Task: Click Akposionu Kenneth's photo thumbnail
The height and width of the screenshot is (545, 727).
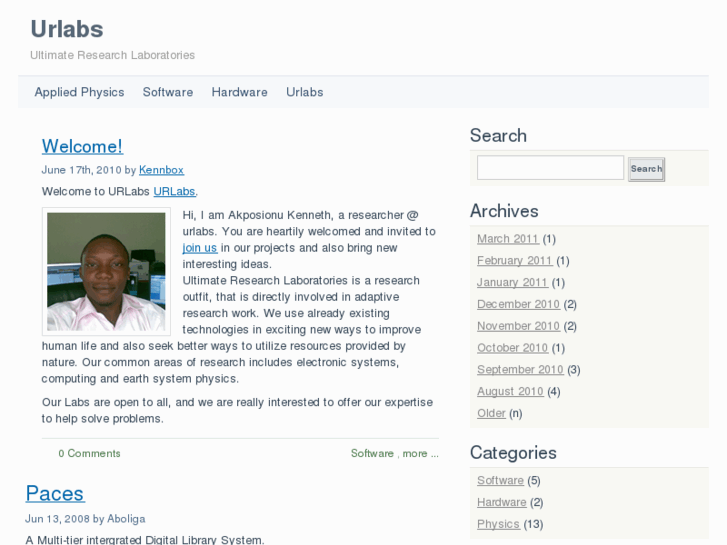Action: click(x=106, y=271)
